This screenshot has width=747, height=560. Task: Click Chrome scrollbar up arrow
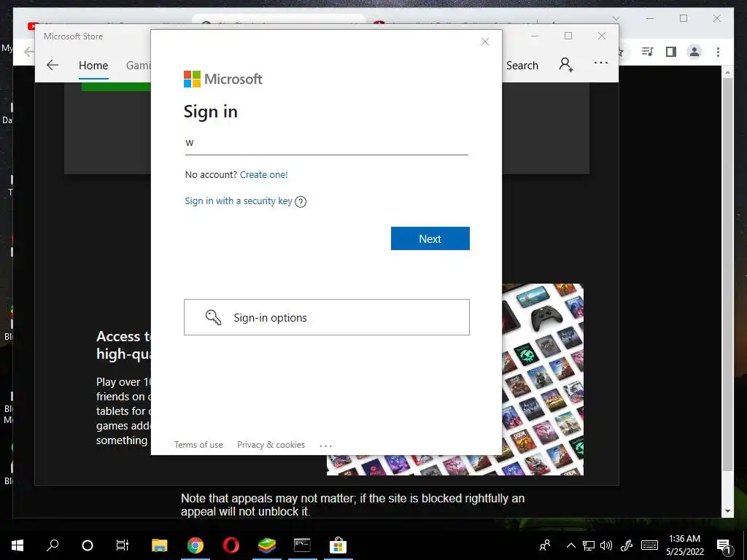coord(727,72)
